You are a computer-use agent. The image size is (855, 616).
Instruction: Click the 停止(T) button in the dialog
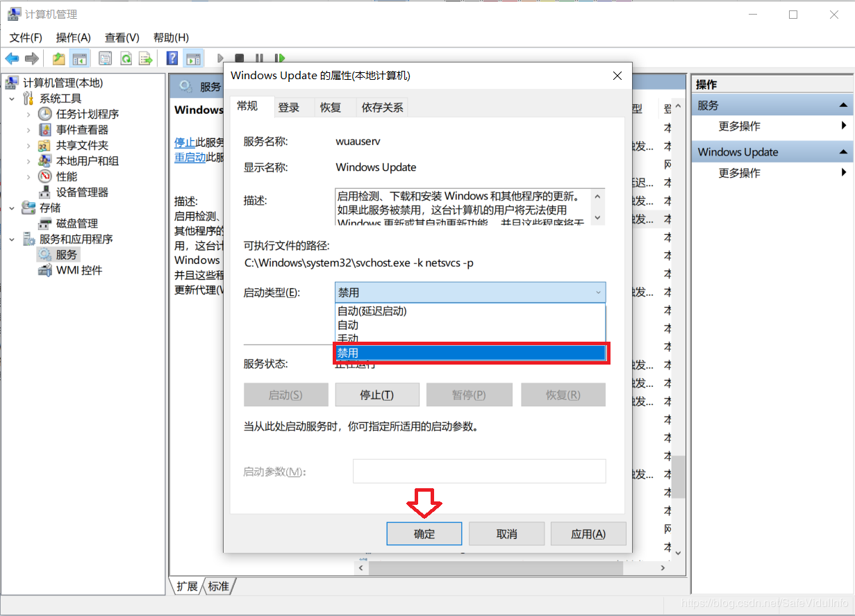(377, 395)
